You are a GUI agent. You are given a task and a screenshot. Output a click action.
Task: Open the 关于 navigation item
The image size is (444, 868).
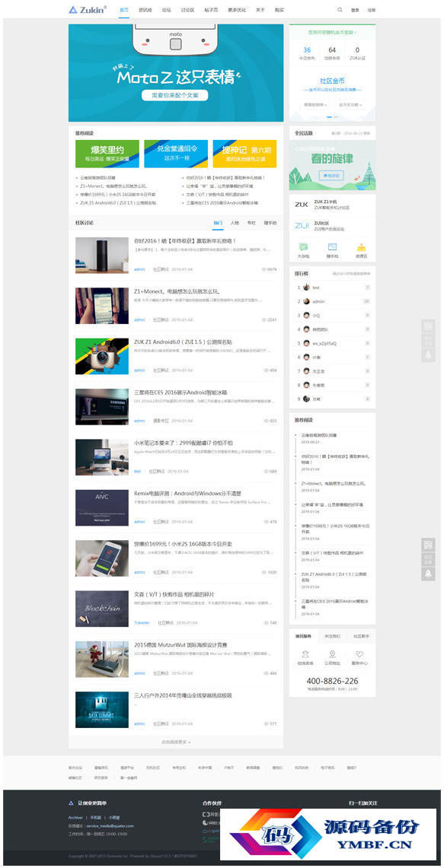(260, 10)
